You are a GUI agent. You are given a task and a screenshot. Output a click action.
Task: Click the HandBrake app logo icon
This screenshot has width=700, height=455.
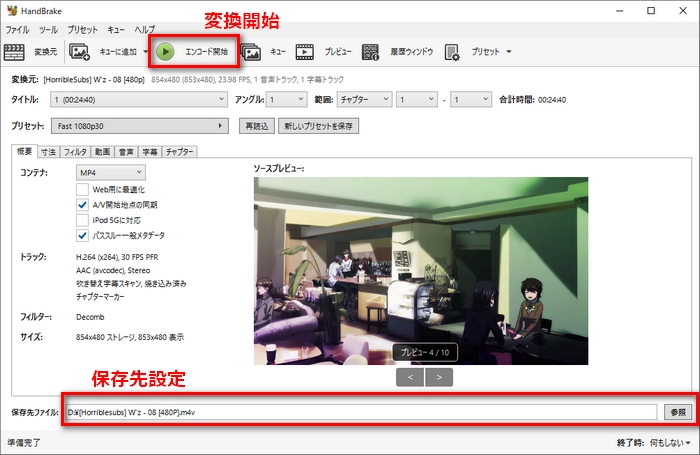click(x=12, y=11)
